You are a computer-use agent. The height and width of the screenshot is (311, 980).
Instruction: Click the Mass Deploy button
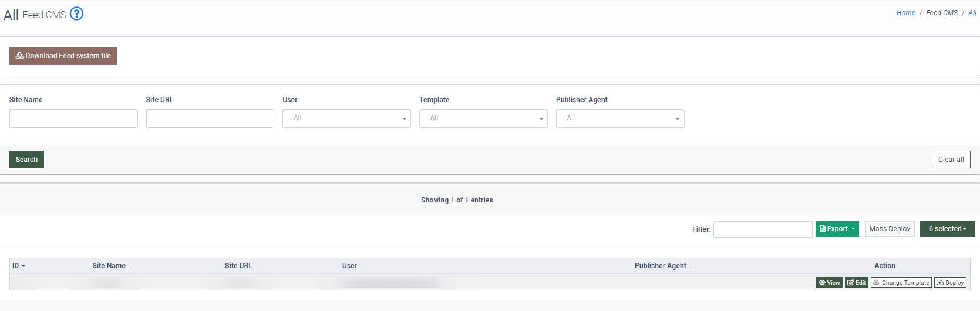(x=889, y=229)
